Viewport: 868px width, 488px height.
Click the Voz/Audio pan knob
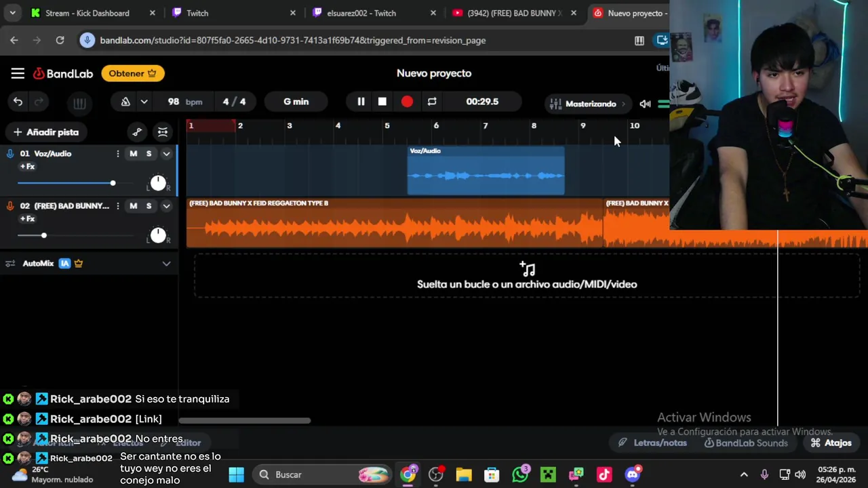pos(157,183)
